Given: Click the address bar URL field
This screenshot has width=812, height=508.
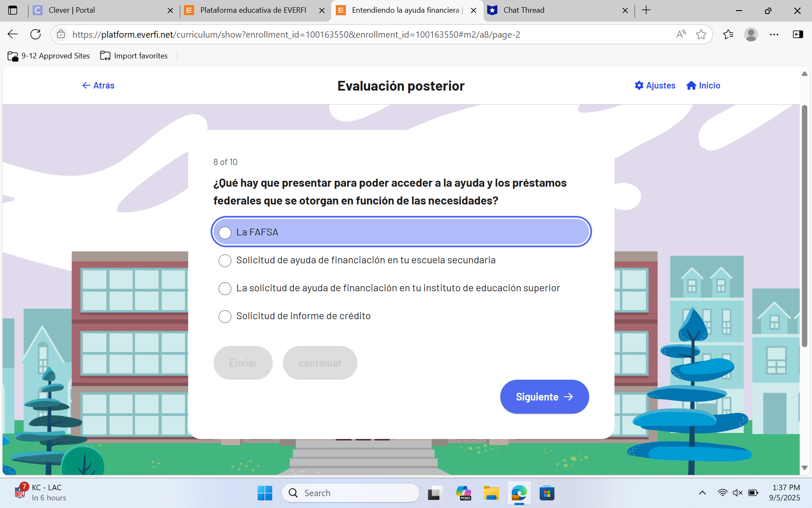Looking at the screenshot, I should [296, 34].
